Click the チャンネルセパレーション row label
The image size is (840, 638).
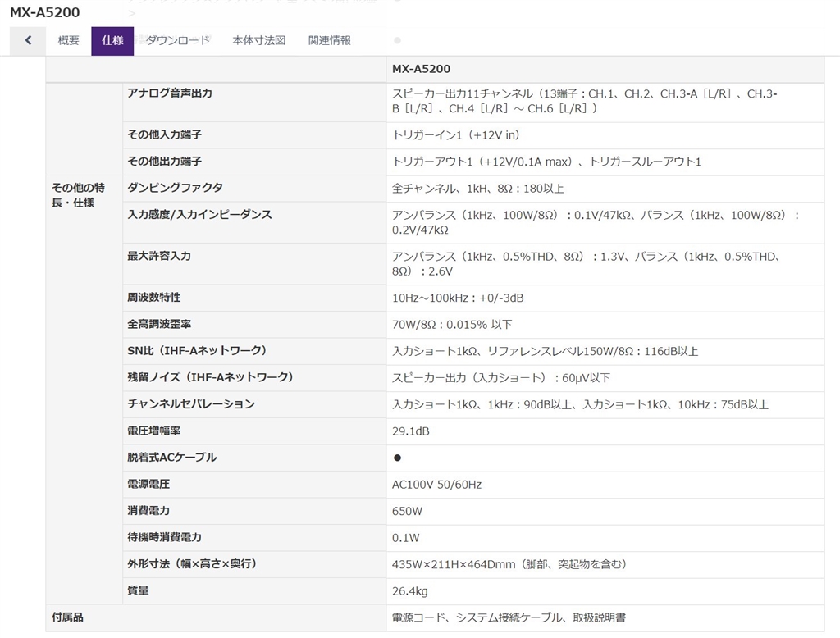191,404
